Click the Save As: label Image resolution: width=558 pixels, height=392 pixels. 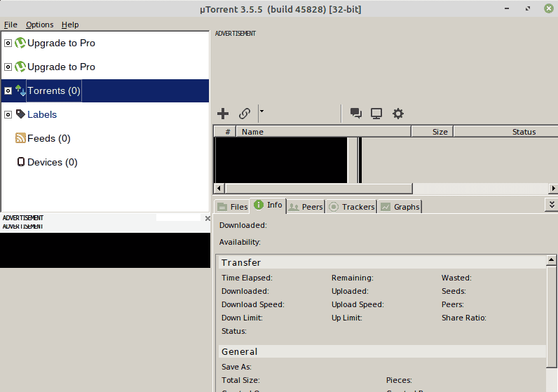236,367
